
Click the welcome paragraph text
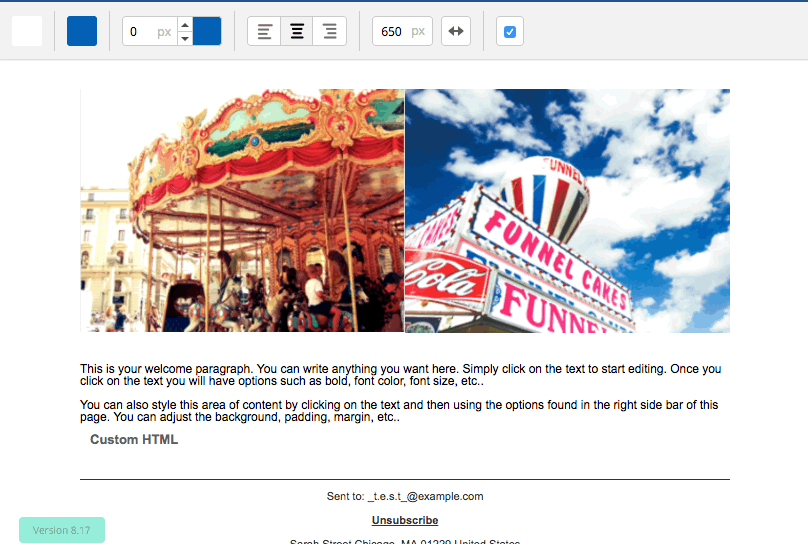coord(400,375)
